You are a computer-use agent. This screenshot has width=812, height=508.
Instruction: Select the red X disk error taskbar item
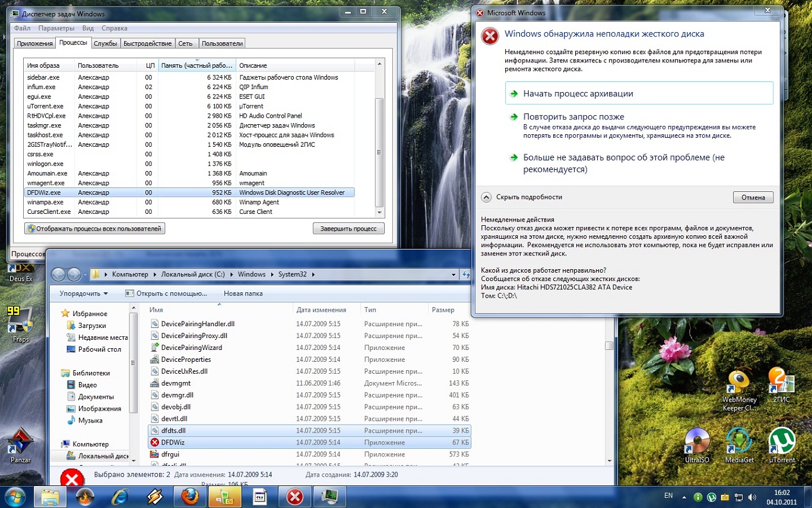295,496
